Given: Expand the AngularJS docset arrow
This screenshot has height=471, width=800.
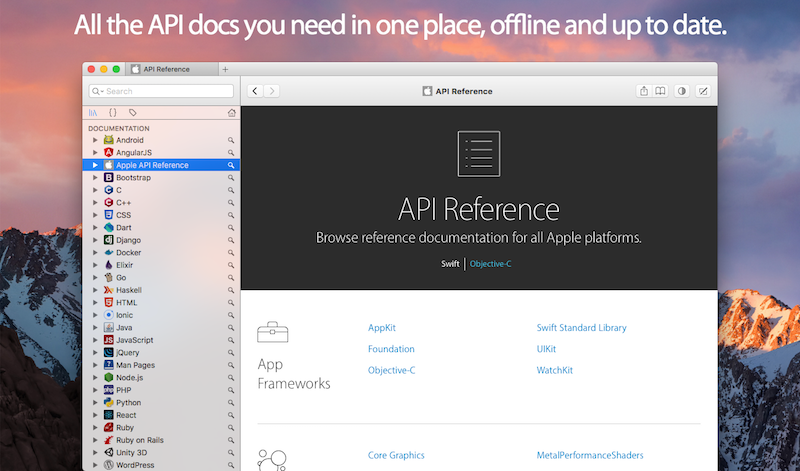Looking at the screenshot, I should tap(95, 152).
